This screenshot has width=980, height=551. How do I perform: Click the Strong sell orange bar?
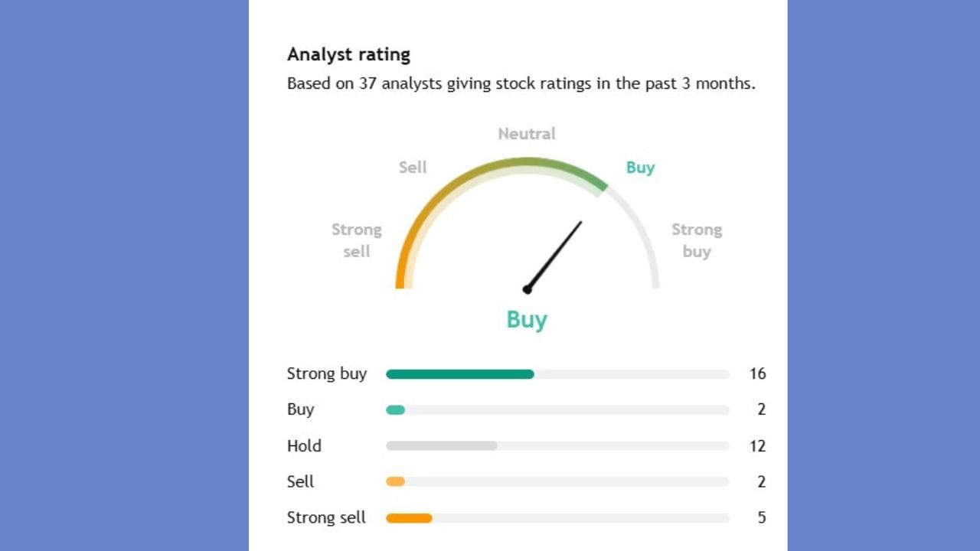pyautogui.click(x=409, y=518)
